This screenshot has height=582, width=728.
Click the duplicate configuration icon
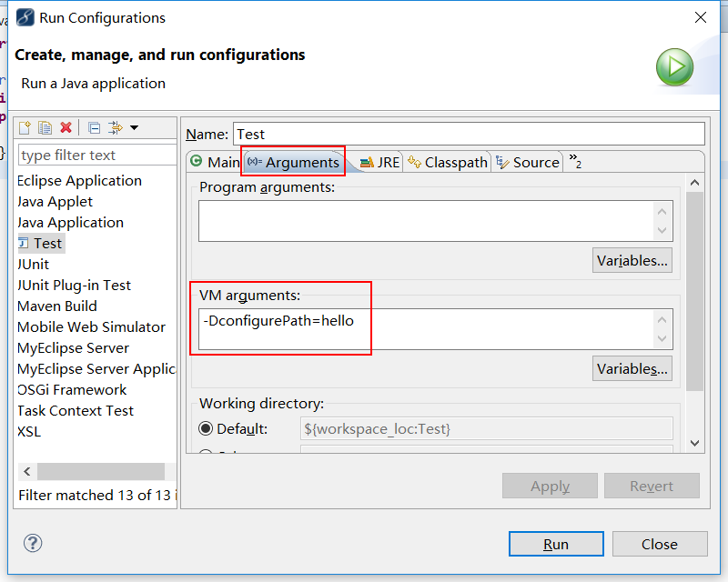click(x=45, y=127)
